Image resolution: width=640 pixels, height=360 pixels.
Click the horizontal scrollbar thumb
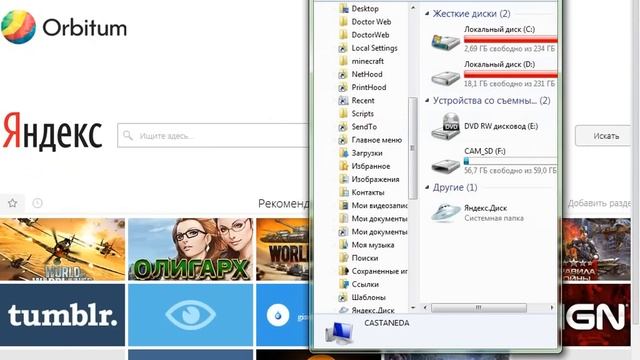479,308
